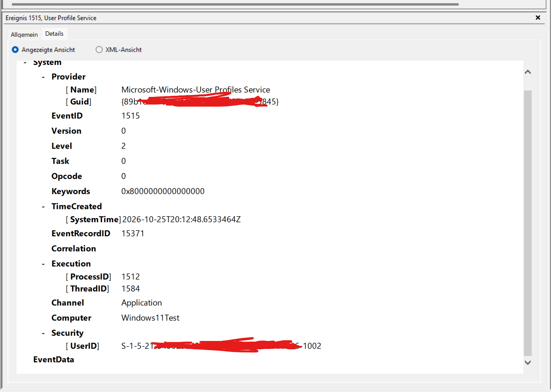
Task: Close the Ereignis 1515 details pane
Action: (x=538, y=18)
